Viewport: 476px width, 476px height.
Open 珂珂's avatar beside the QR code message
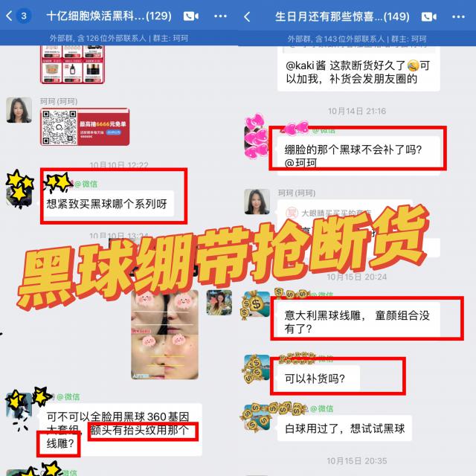[19, 110]
